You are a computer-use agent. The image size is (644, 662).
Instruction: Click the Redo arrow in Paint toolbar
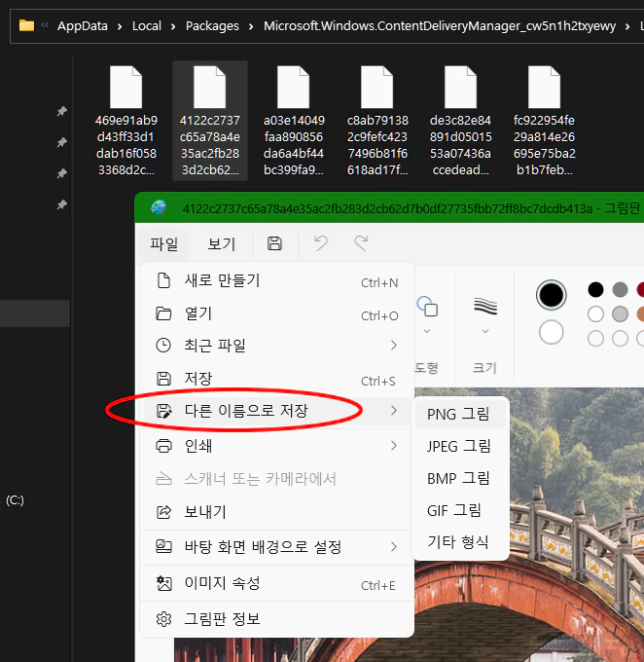click(361, 243)
